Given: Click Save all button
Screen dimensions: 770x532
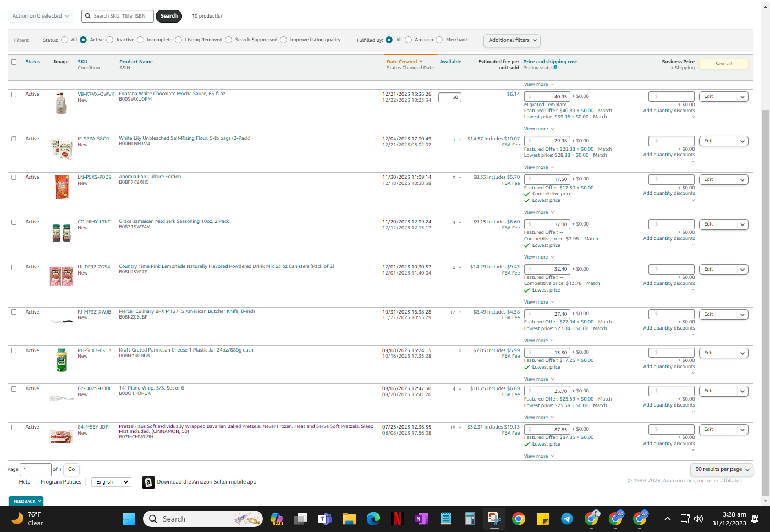Looking at the screenshot, I should pos(723,64).
